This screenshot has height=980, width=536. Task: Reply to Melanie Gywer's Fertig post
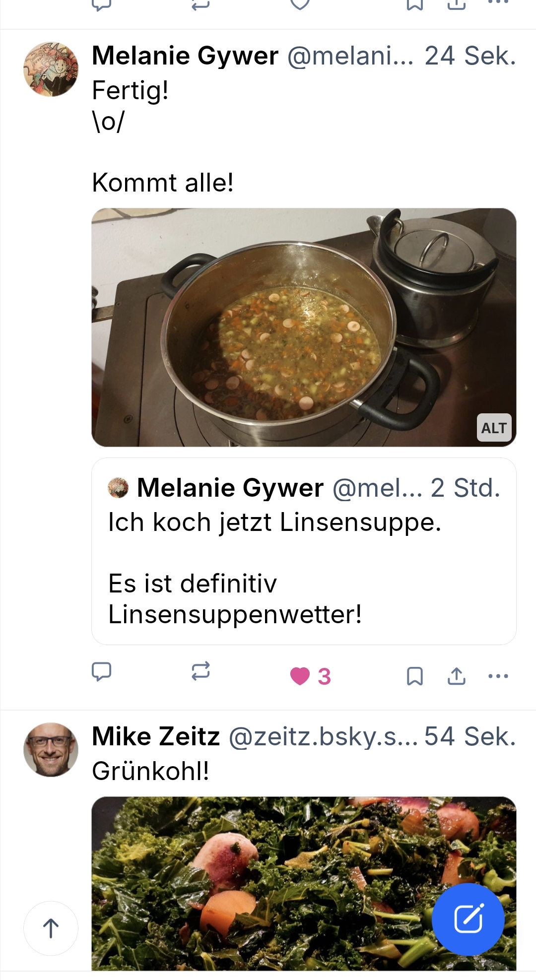click(x=102, y=672)
